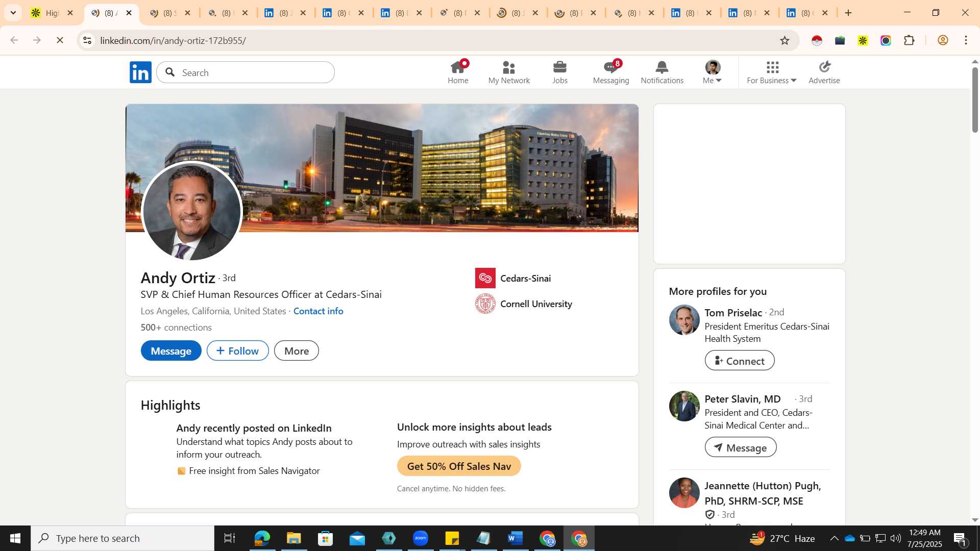The width and height of the screenshot is (980, 551).
Task: Open Messaging with 8 unread
Action: [x=611, y=72]
